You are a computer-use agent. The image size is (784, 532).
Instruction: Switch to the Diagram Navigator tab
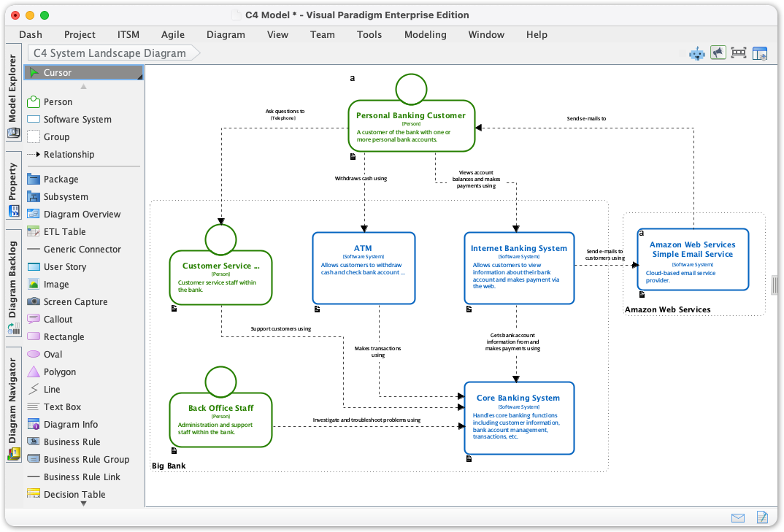(x=12, y=405)
